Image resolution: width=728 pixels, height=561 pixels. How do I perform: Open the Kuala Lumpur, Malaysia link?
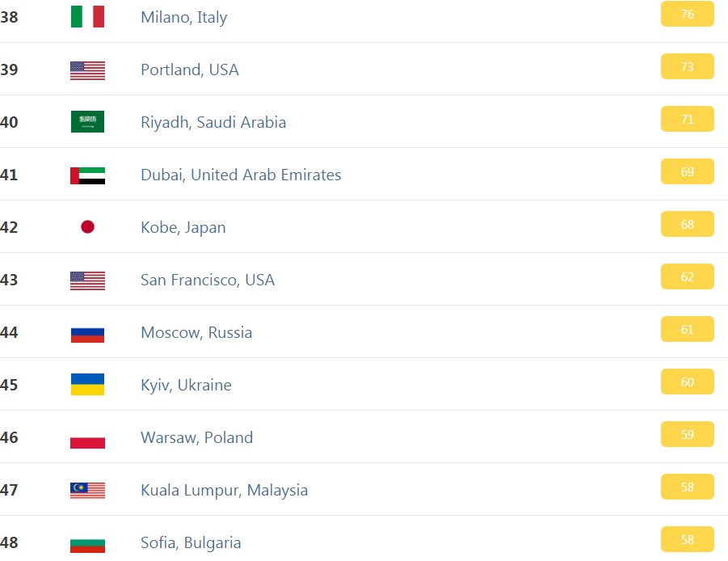tap(224, 490)
